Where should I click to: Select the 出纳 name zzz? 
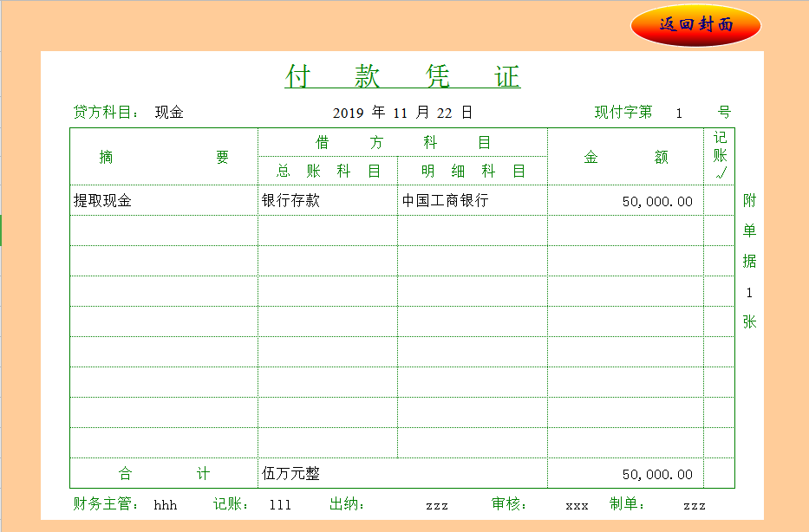coord(437,505)
